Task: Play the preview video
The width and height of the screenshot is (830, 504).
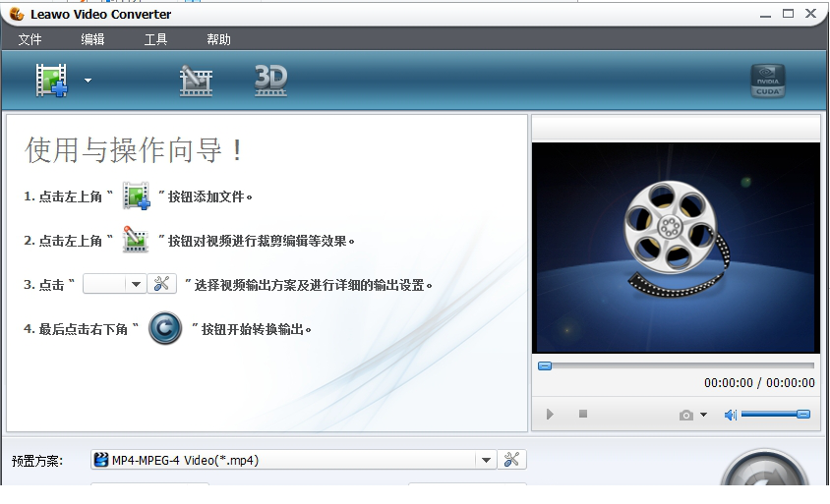Action: [x=550, y=414]
